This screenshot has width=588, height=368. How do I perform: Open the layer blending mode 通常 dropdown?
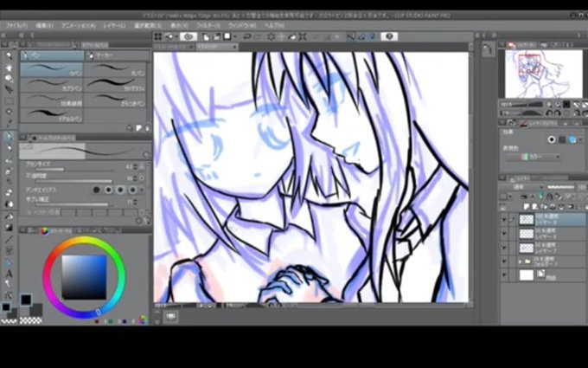click(522, 187)
